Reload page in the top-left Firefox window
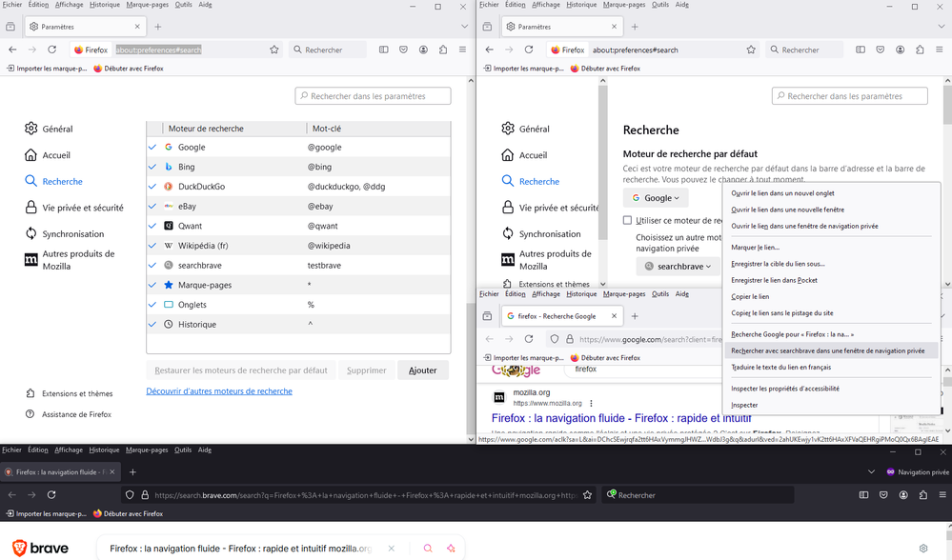The image size is (952, 560). point(52,50)
